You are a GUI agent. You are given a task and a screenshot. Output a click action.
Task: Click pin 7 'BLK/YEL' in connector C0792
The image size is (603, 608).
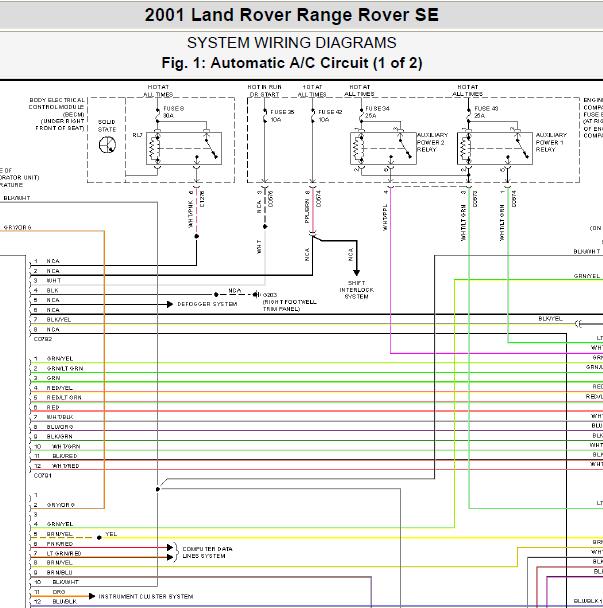pos(59,320)
